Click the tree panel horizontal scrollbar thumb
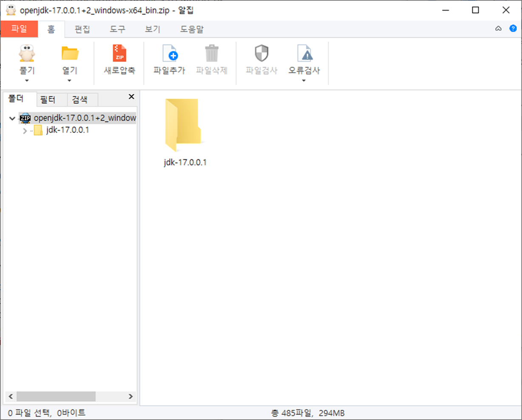 tap(56, 396)
